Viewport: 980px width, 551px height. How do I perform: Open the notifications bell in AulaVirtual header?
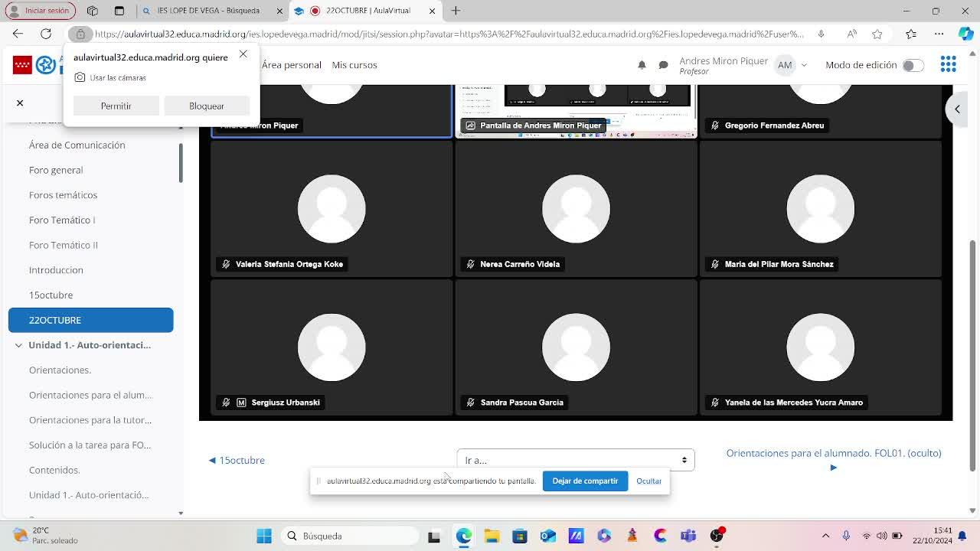(x=642, y=65)
